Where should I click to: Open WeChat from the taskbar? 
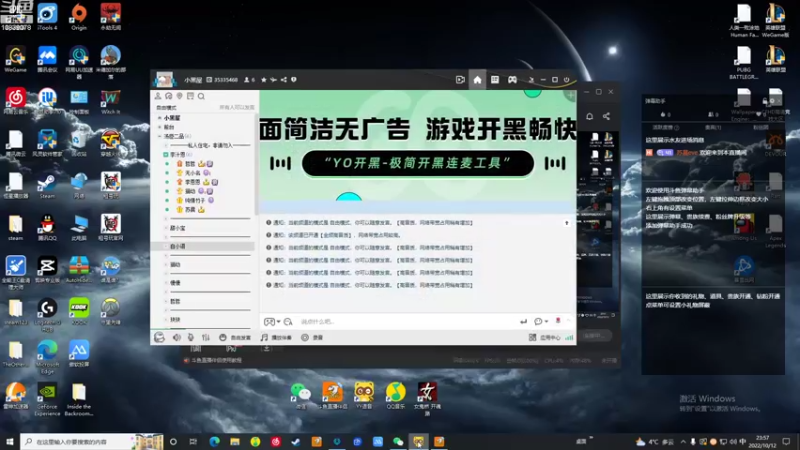pyautogui.click(x=398, y=441)
